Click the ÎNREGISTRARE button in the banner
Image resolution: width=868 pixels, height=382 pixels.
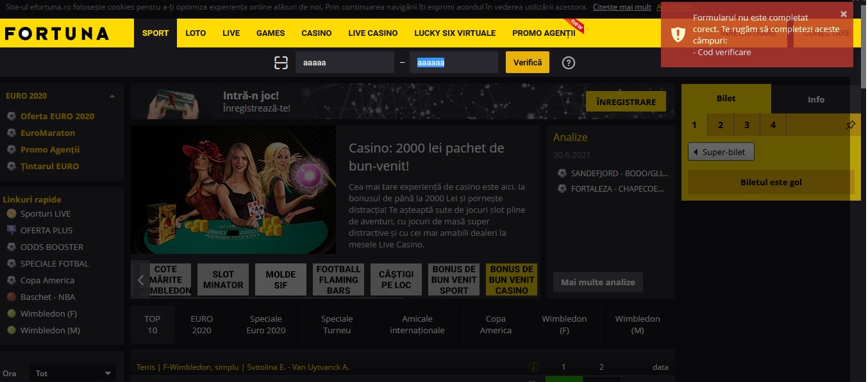[x=626, y=102]
